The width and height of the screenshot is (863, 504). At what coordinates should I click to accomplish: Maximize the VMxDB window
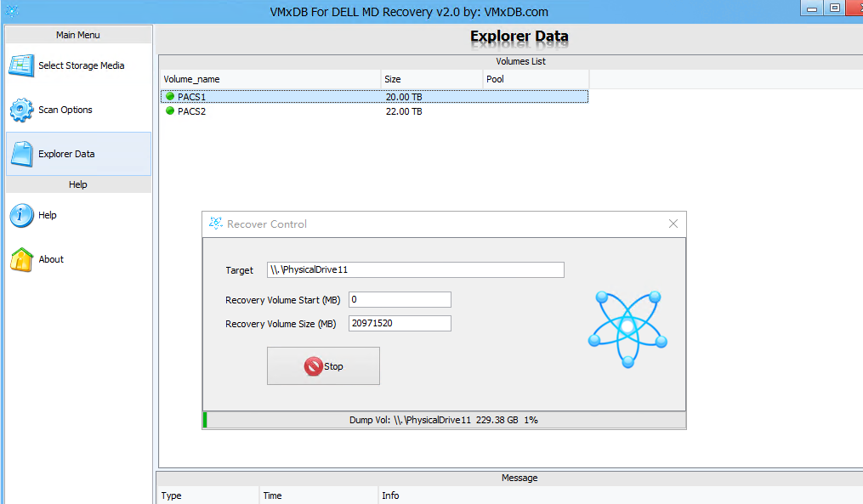[x=834, y=8]
